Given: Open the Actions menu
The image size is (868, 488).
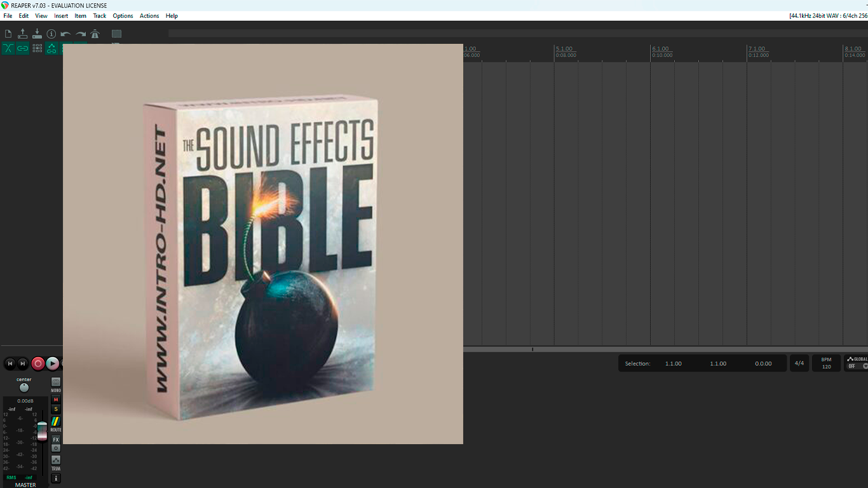Looking at the screenshot, I should tap(149, 16).
